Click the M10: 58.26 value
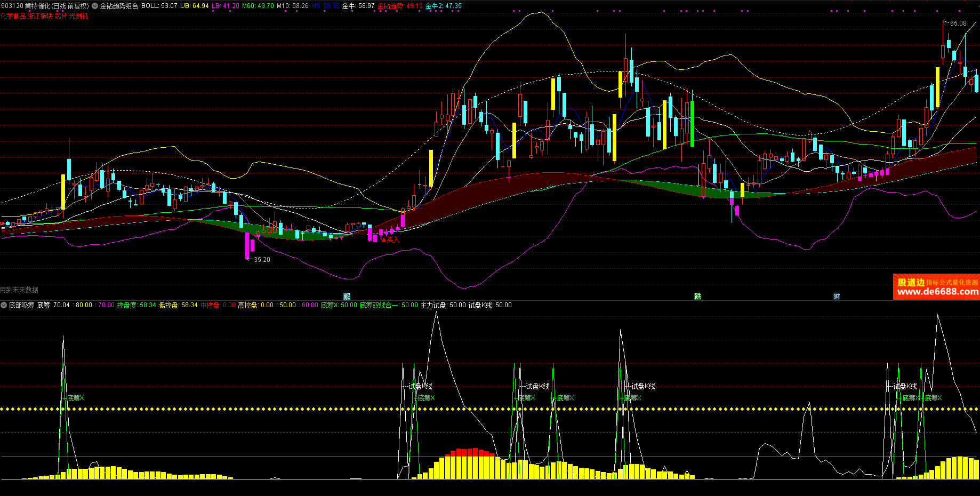 (x=293, y=6)
